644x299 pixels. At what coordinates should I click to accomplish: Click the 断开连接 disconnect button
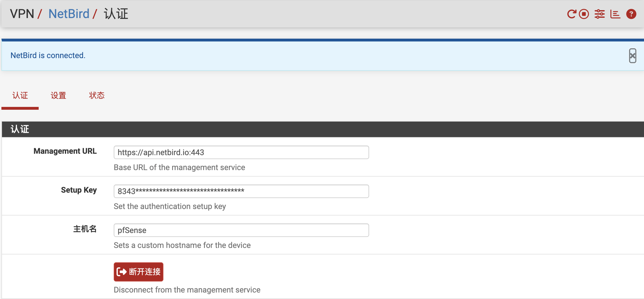coord(139,272)
